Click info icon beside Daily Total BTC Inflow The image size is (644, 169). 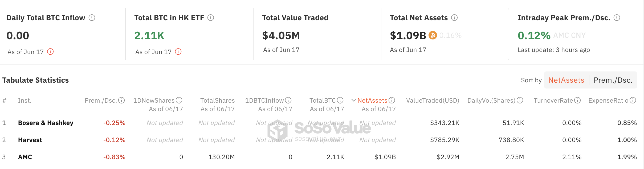(x=92, y=18)
